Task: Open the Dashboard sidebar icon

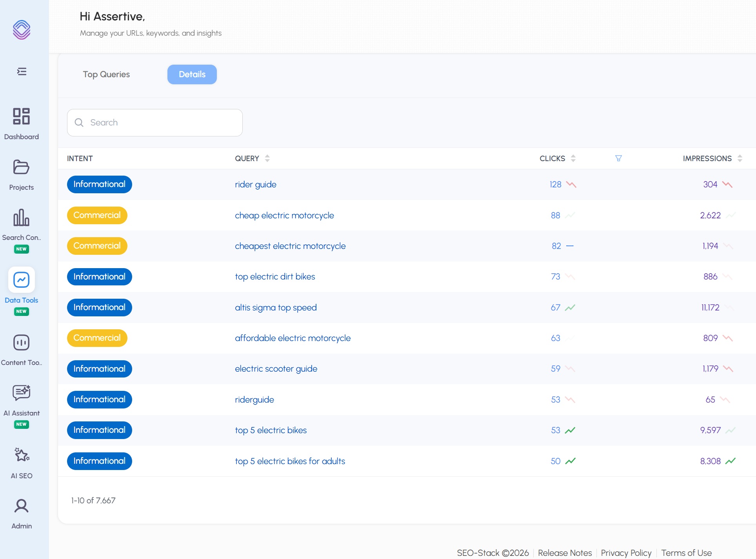Action: pos(22,116)
